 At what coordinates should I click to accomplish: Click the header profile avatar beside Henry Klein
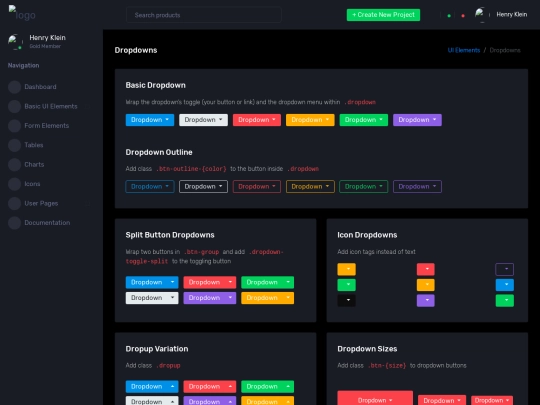pyautogui.click(x=481, y=15)
